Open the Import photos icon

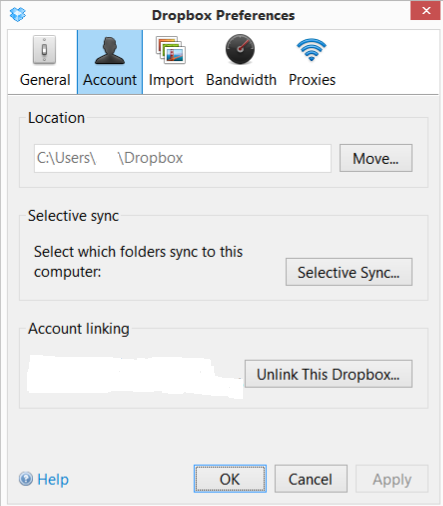(171, 50)
